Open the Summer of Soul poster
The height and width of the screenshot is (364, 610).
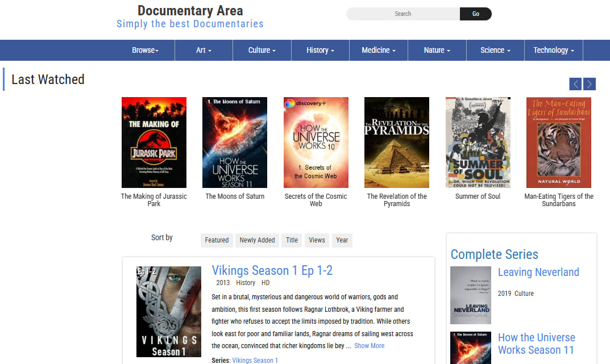pyautogui.click(x=478, y=143)
